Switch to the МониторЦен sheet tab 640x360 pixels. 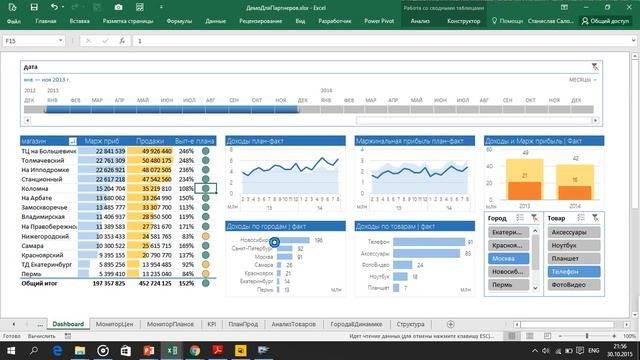114,324
